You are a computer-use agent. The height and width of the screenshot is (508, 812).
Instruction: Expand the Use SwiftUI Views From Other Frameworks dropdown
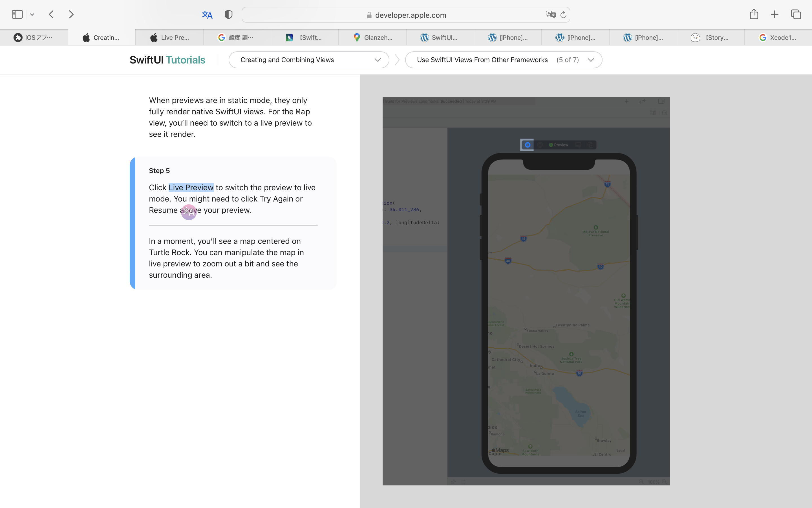504,60
